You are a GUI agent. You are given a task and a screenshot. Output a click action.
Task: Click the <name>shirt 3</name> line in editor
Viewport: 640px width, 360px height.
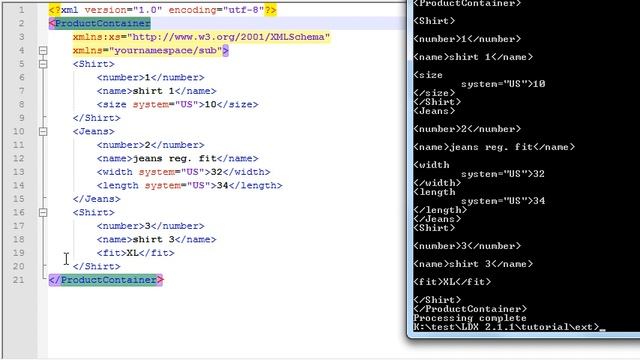[x=156, y=239]
